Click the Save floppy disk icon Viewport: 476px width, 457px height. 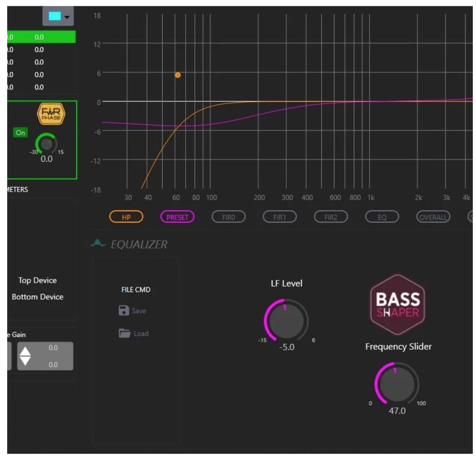[124, 310]
